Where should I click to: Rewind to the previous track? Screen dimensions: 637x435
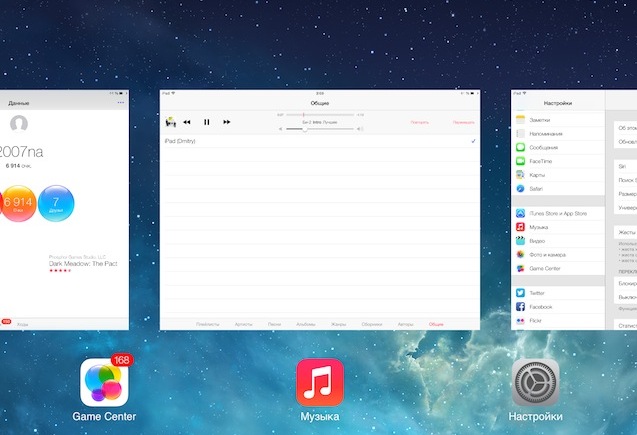tap(187, 122)
